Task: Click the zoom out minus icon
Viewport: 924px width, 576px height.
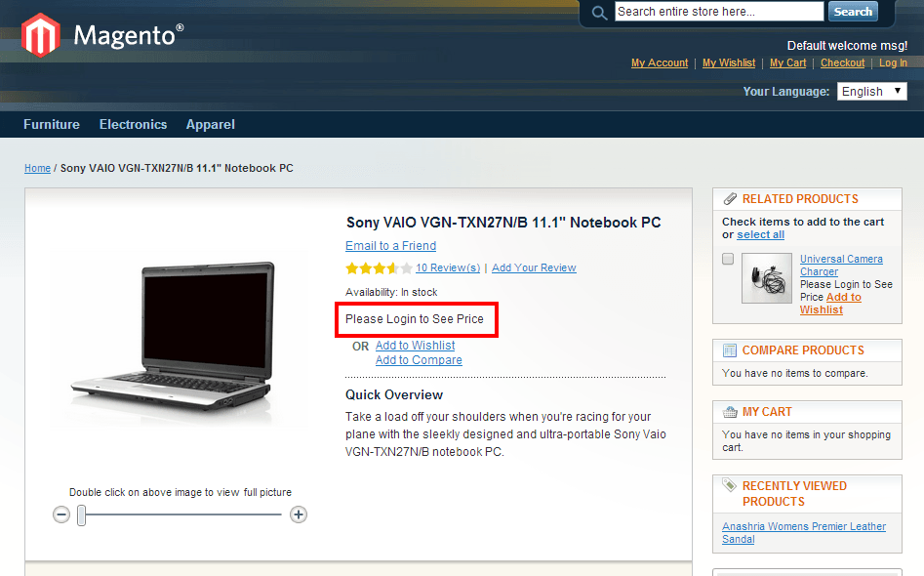Action: pyautogui.click(x=61, y=514)
